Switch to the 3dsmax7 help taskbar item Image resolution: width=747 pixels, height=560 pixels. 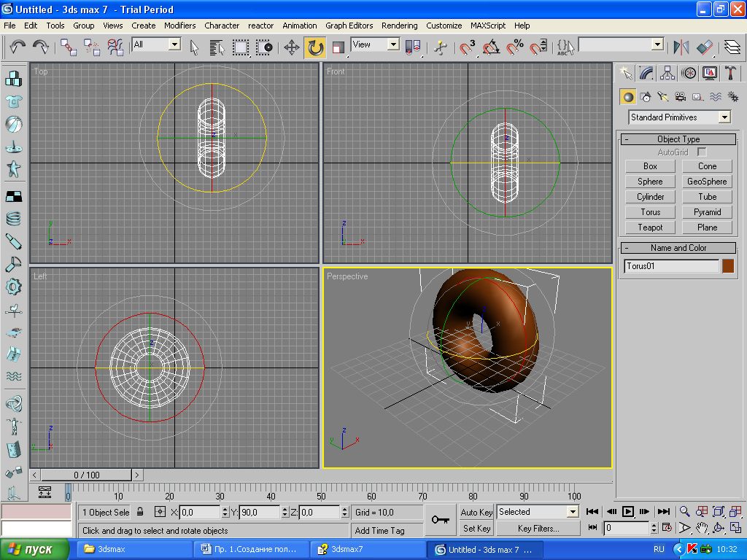[367, 550]
